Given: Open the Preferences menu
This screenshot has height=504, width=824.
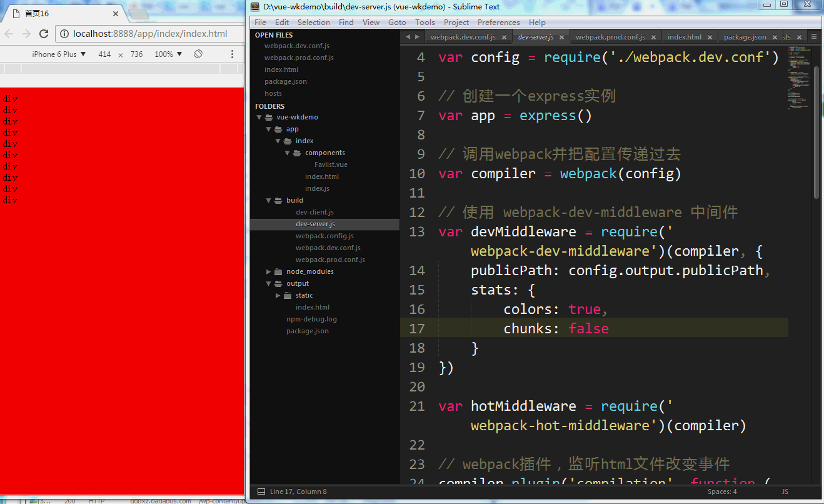Looking at the screenshot, I should click(x=498, y=22).
